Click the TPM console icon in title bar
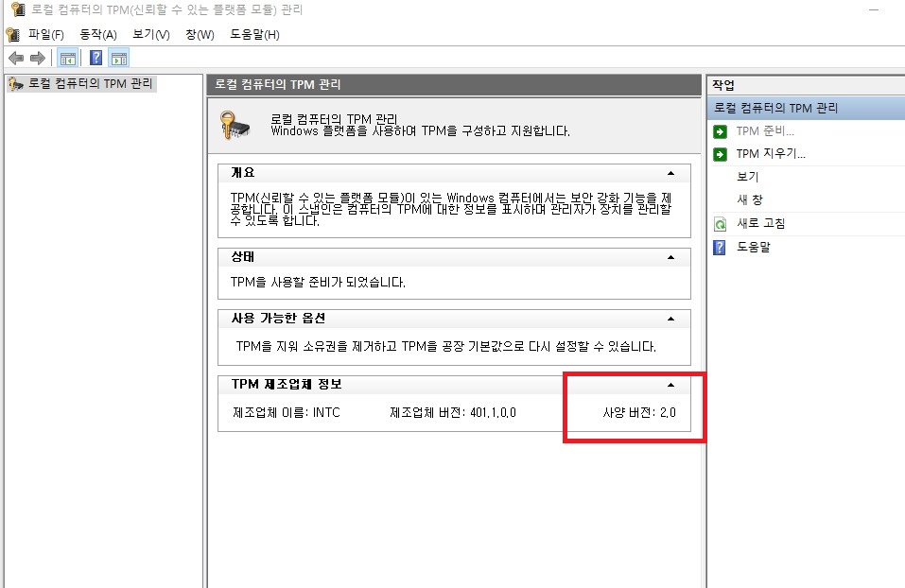The width and height of the screenshot is (905, 588). click(x=18, y=9)
